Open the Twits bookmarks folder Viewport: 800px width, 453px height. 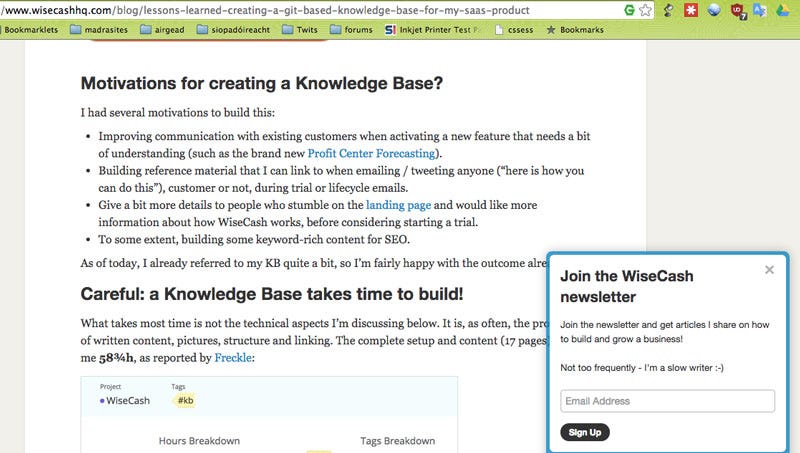[x=300, y=30]
